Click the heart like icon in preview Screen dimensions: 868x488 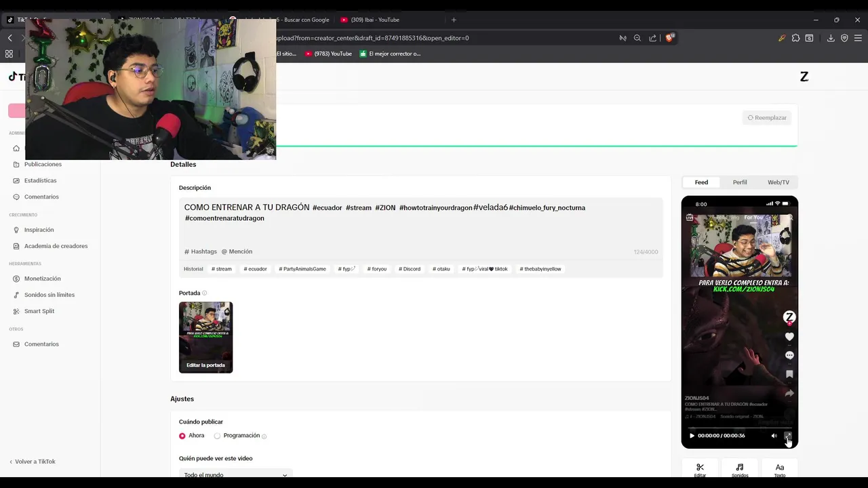(x=789, y=337)
